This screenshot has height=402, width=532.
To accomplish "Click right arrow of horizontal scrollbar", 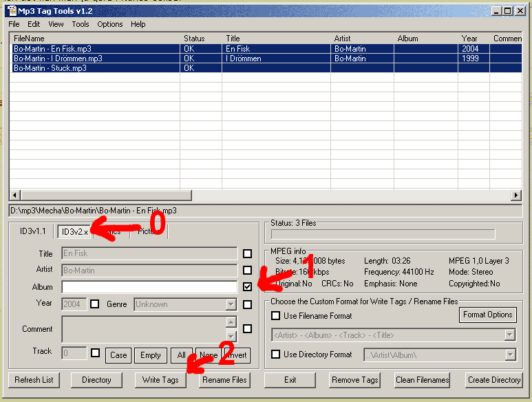I will [515, 195].
